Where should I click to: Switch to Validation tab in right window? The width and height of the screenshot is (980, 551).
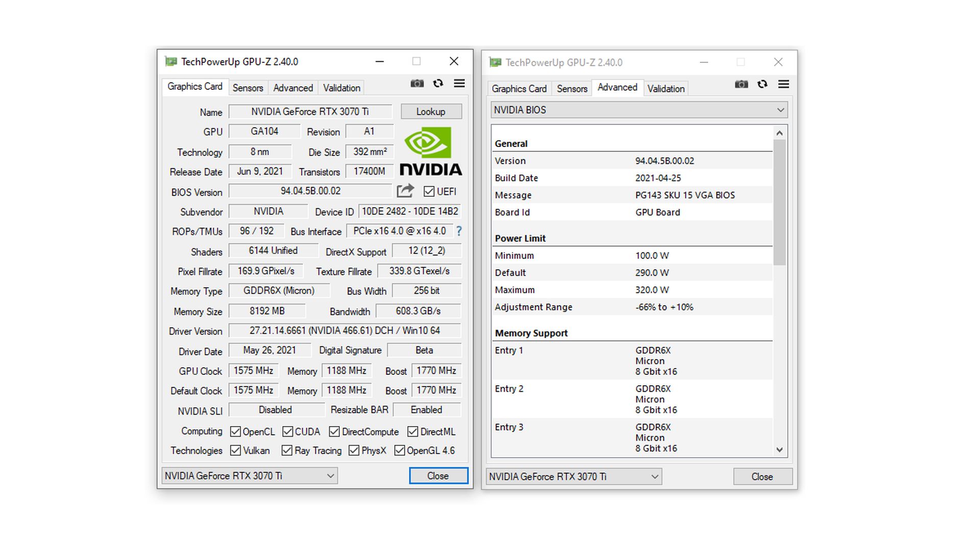pos(666,89)
